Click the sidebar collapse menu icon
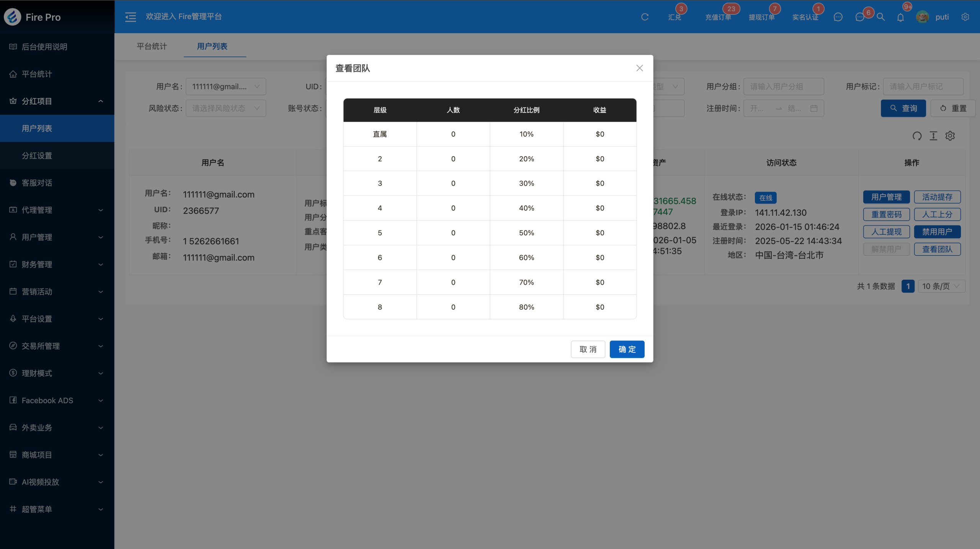 [131, 17]
